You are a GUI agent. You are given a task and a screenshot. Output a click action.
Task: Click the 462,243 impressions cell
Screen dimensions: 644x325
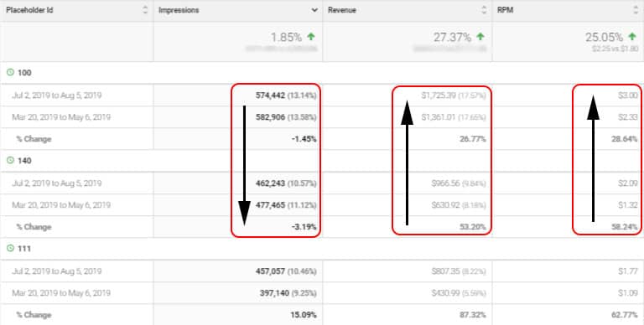pos(238,183)
